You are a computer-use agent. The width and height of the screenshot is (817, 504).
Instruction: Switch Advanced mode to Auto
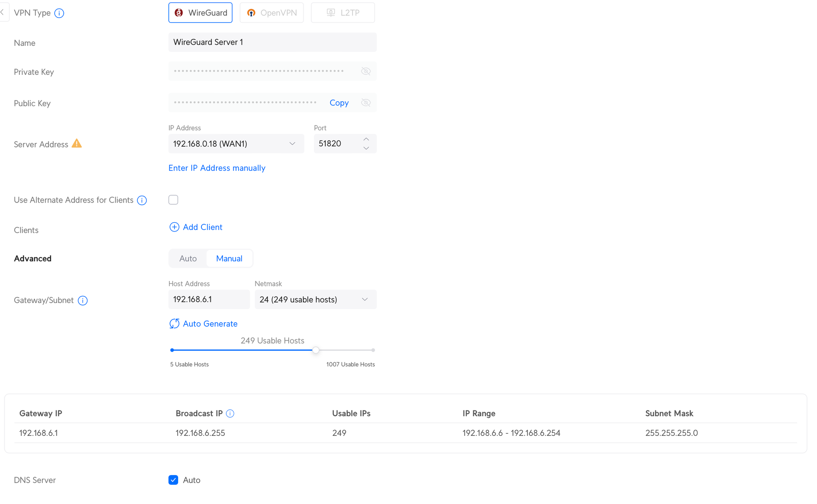click(x=188, y=259)
